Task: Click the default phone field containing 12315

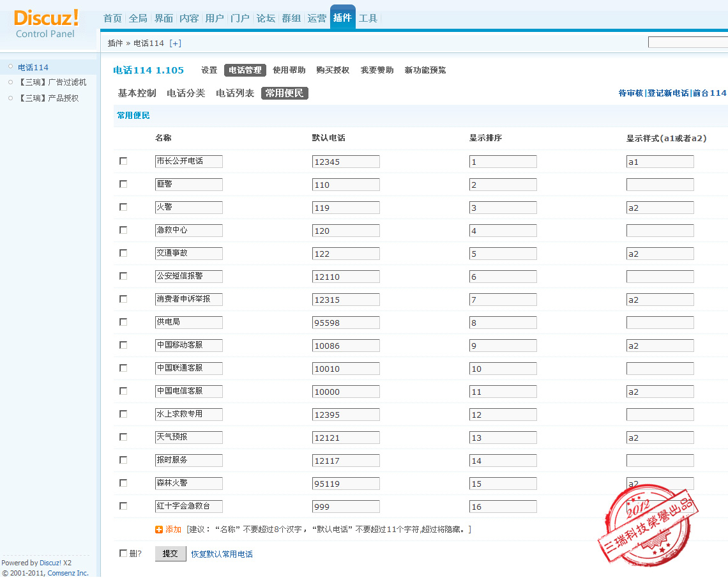Action: point(345,300)
